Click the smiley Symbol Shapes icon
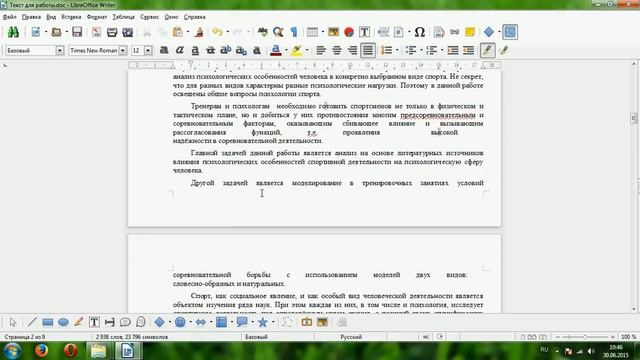640x360 pixels. click(180, 322)
